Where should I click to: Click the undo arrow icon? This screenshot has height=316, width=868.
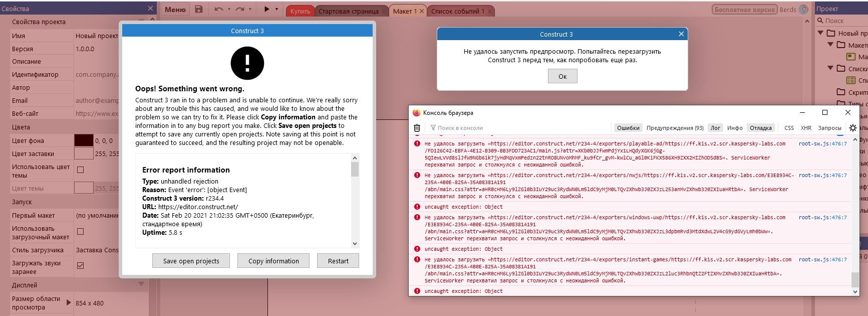tap(219, 9)
